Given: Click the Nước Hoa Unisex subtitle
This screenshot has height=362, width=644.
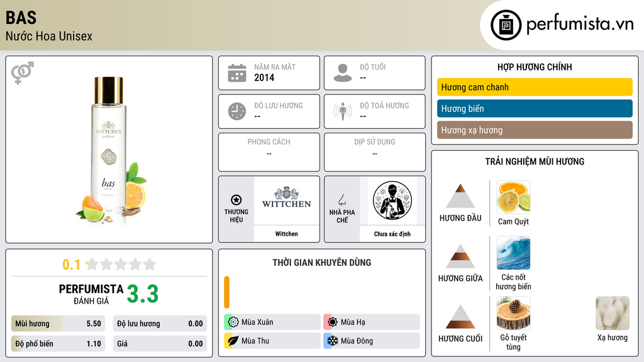Looking at the screenshot, I should (x=49, y=36).
